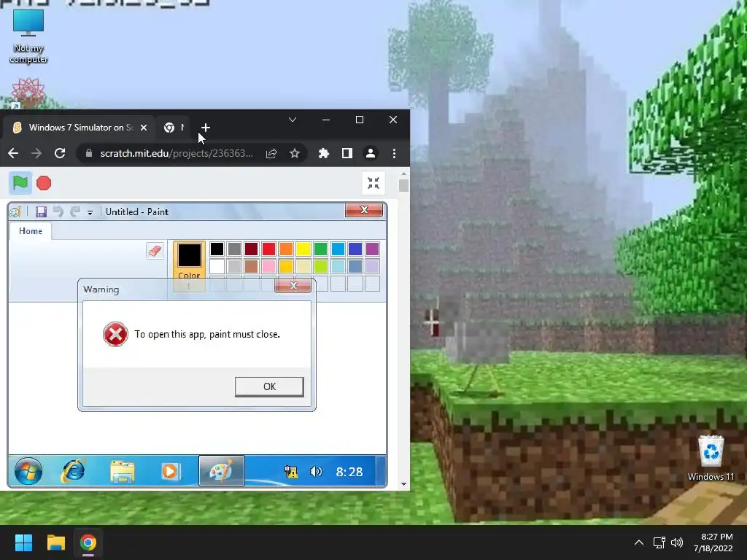Switch to the second Chrome tab
The image size is (747, 560).
(x=174, y=128)
